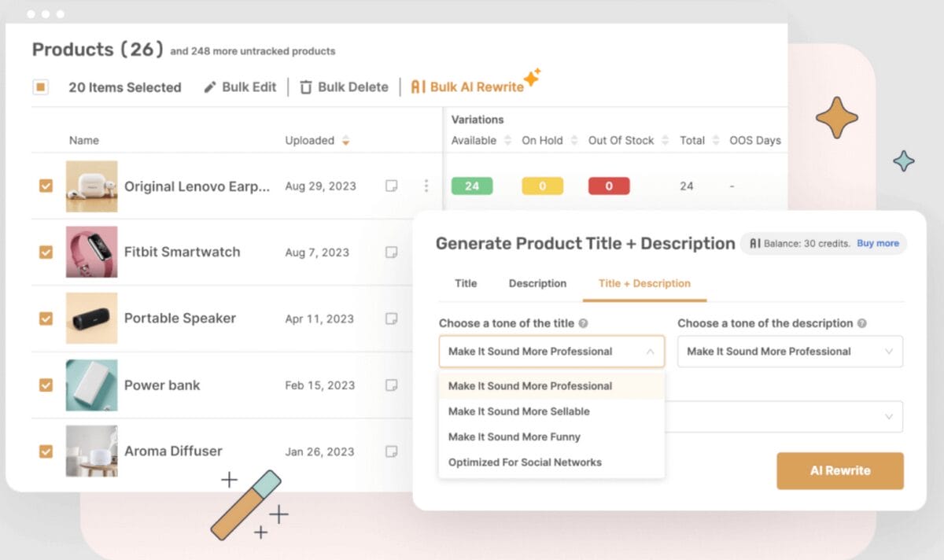
Task: Click the note icon on the Power bank row
Action: [391, 385]
